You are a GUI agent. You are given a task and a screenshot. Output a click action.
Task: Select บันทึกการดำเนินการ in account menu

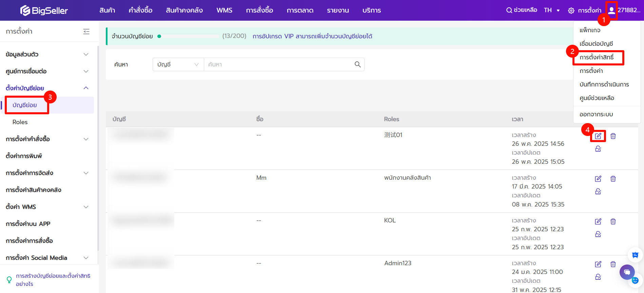[x=604, y=84]
